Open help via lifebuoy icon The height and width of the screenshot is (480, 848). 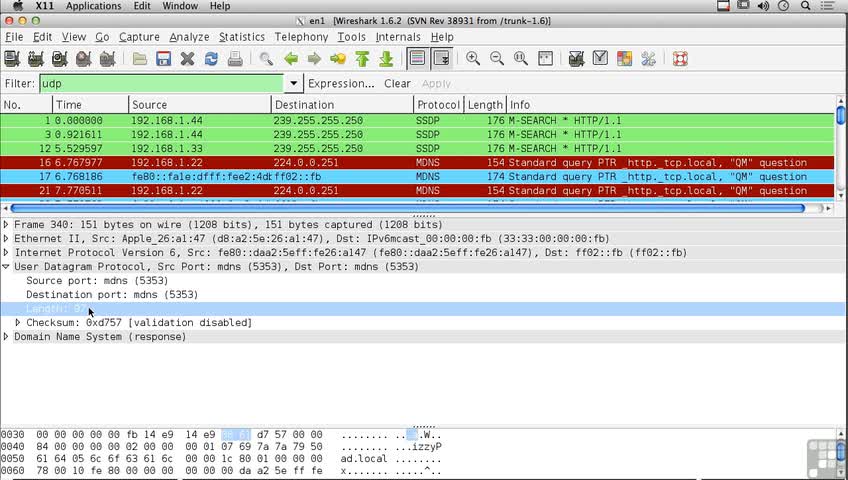click(680, 58)
